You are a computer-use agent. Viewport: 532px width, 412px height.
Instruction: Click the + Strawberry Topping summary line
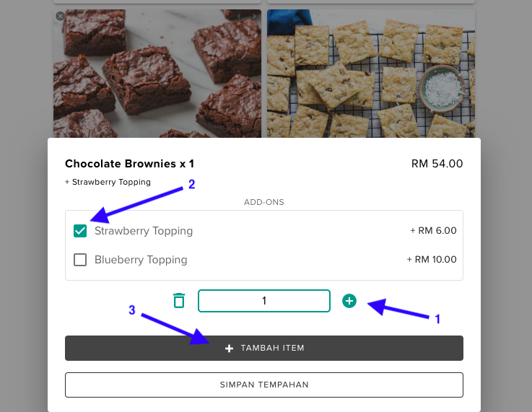(108, 182)
